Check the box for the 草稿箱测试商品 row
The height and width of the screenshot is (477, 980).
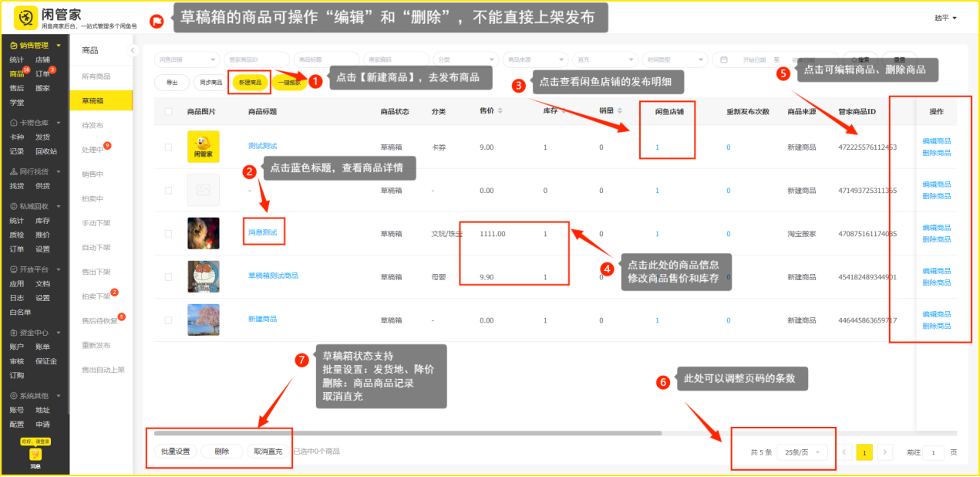[x=168, y=276]
